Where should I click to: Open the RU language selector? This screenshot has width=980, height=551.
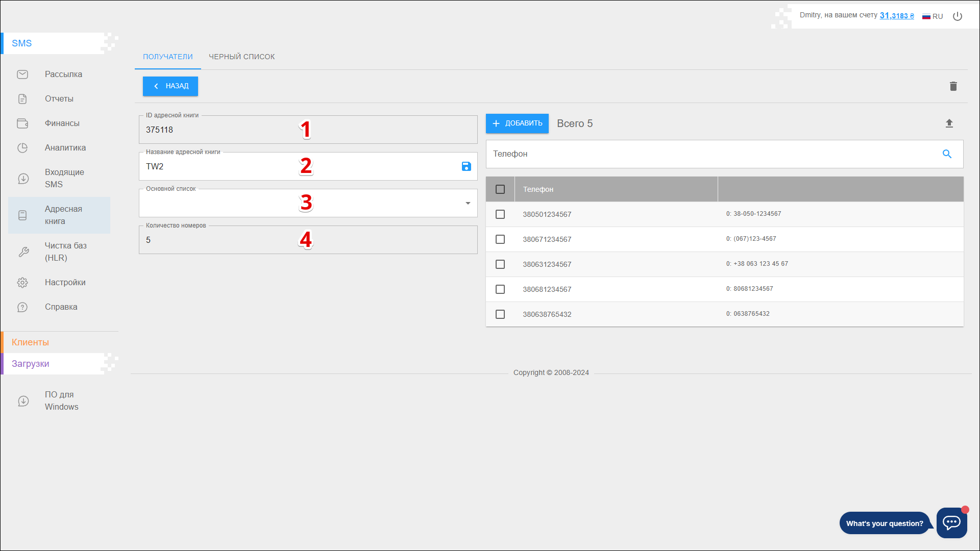pos(933,16)
